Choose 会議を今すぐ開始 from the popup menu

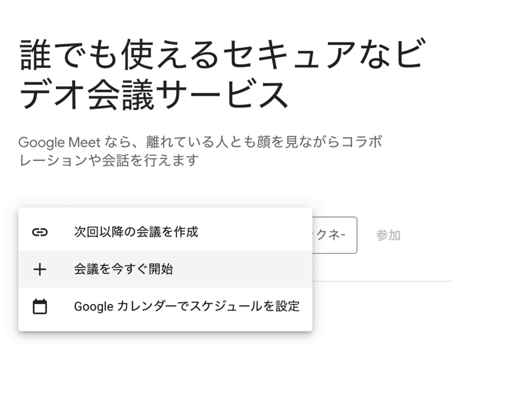pyautogui.click(x=124, y=269)
